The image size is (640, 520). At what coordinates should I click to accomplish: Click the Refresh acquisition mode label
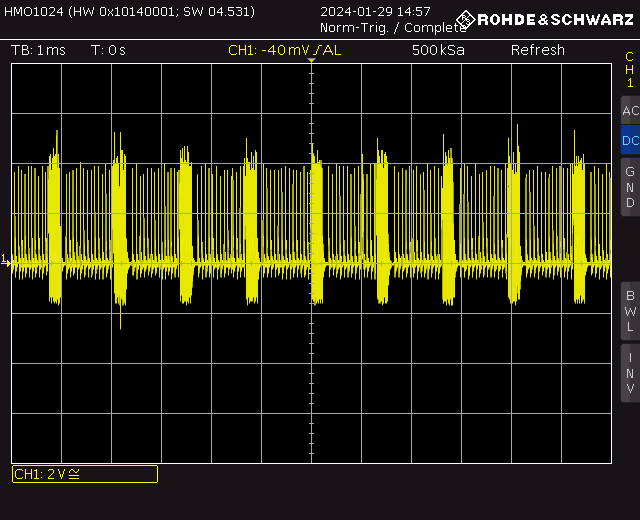pos(538,50)
